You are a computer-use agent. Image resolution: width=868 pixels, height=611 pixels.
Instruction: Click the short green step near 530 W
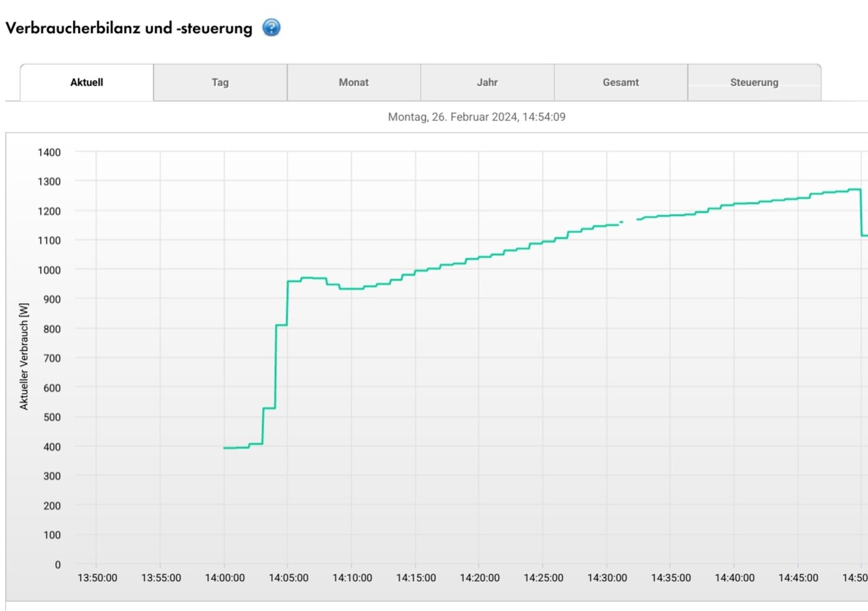click(269, 408)
